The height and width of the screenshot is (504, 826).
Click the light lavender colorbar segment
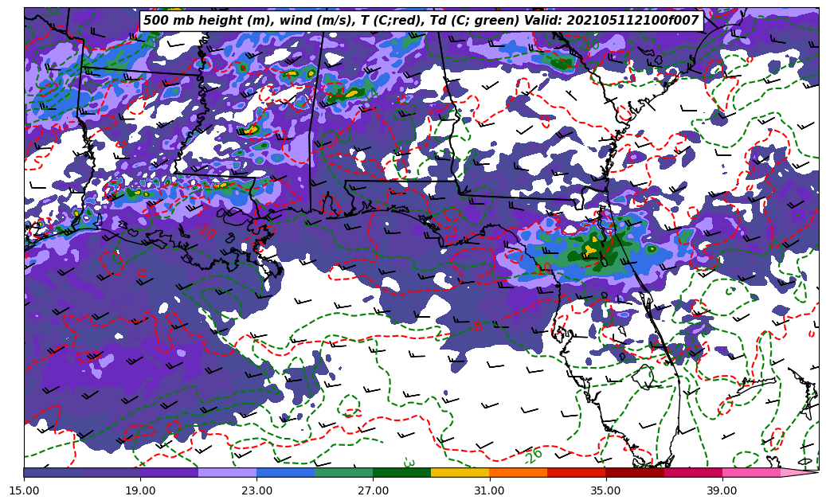[x=227, y=472]
